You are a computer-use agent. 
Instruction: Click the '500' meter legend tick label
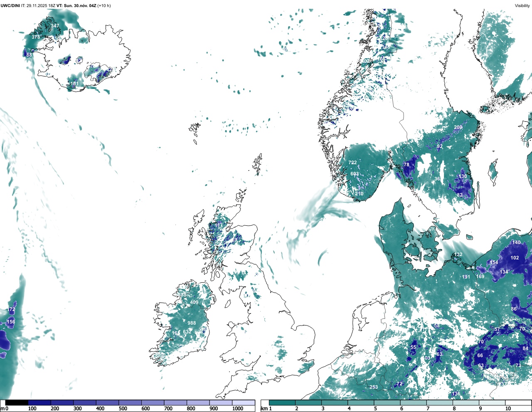(123, 409)
